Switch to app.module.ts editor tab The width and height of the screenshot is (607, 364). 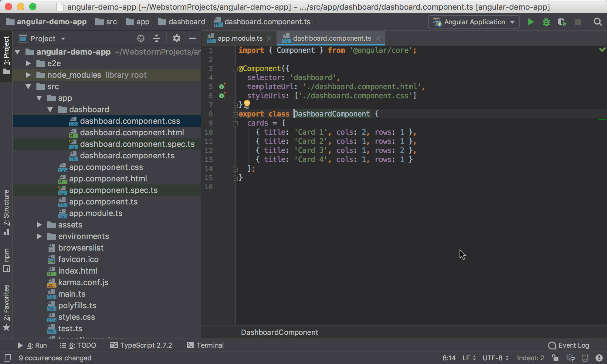tap(240, 38)
